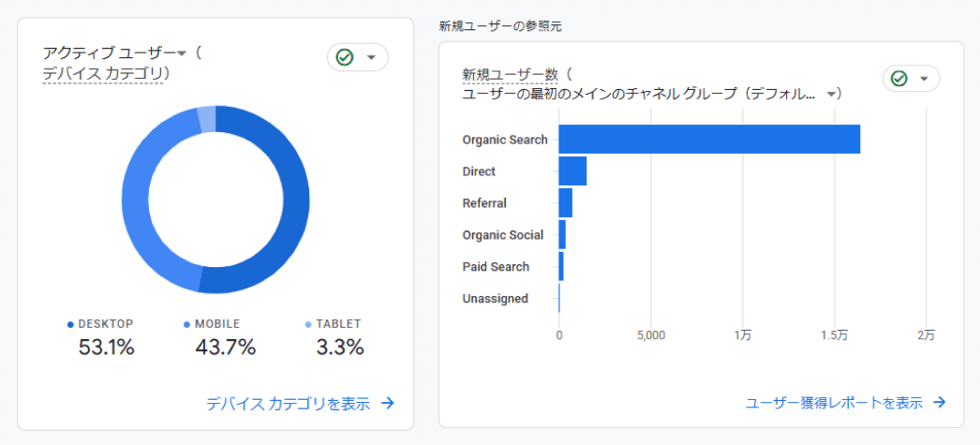Click the arrow icon beside デバイス カテゴリを表示

[388, 403]
